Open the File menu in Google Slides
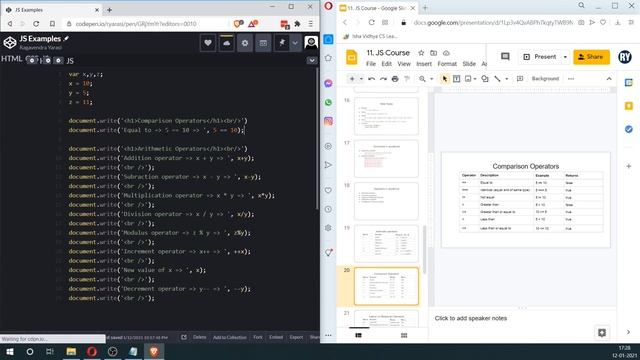The height and width of the screenshot is (360, 640). (x=371, y=64)
